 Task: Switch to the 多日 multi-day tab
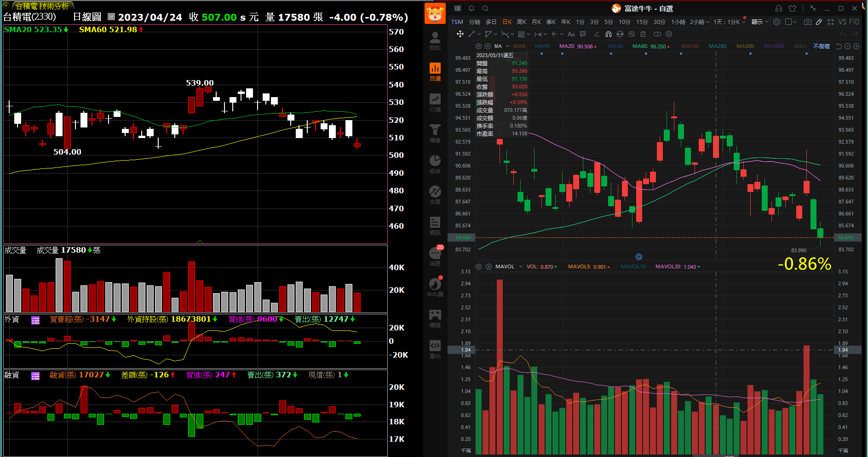pyautogui.click(x=491, y=22)
